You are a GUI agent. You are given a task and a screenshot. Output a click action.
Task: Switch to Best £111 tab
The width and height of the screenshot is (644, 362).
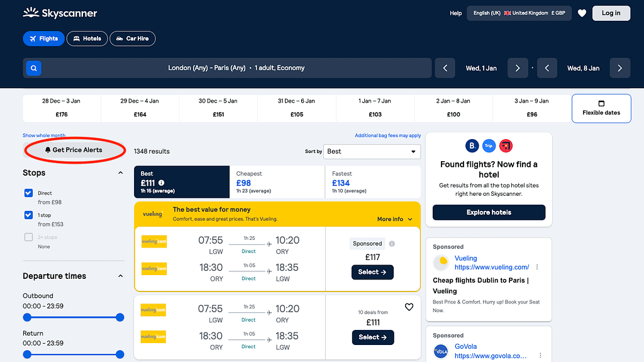point(182,182)
